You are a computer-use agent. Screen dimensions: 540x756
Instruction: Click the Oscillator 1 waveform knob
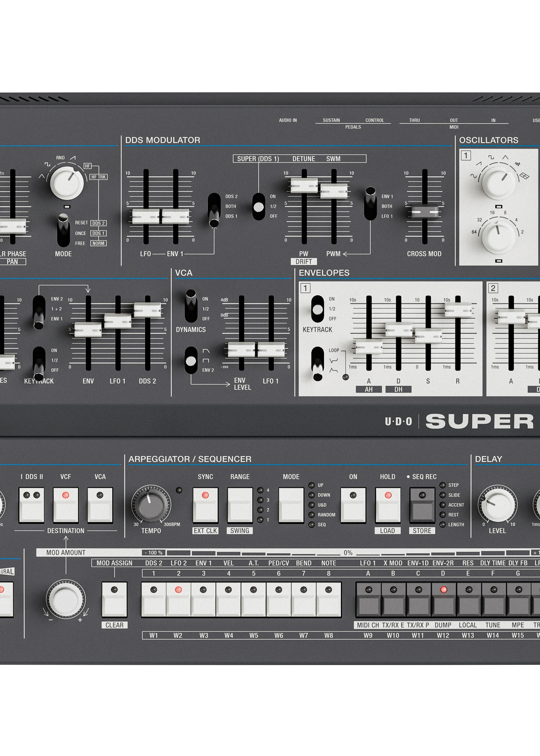pyautogui.click(x=499, y=183)
